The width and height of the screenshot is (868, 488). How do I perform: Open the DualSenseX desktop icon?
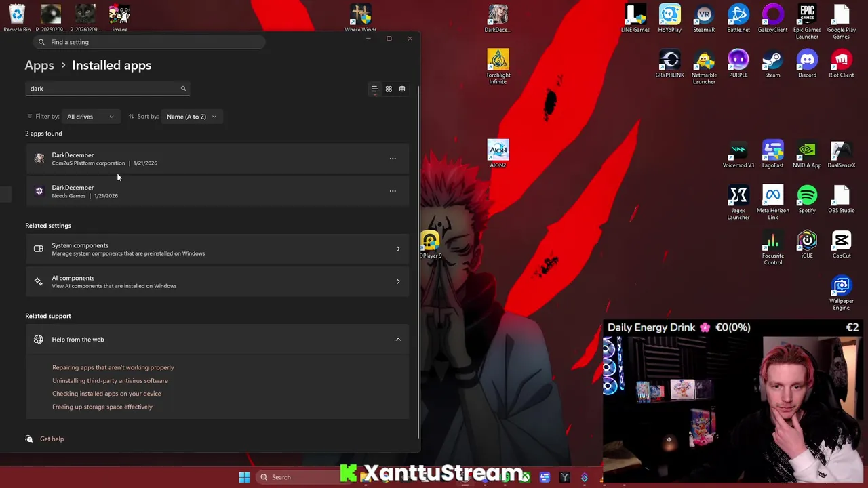tap(842, 154)
